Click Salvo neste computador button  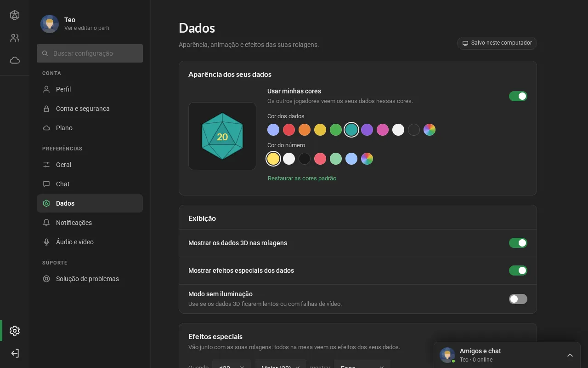(x=497, y=43)
